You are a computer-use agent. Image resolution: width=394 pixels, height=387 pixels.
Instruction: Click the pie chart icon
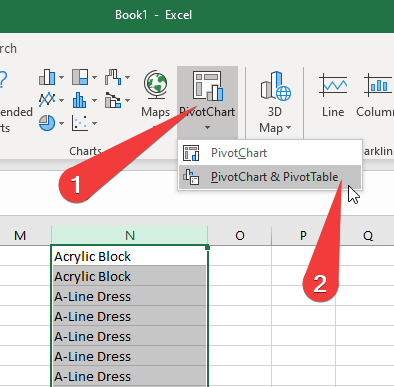[x=47, y=123]
